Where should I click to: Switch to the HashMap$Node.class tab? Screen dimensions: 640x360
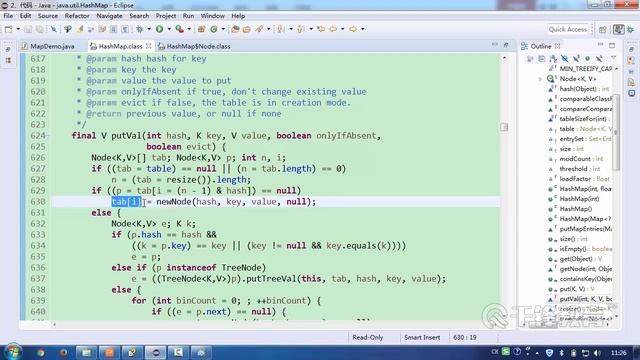(194, 47)
